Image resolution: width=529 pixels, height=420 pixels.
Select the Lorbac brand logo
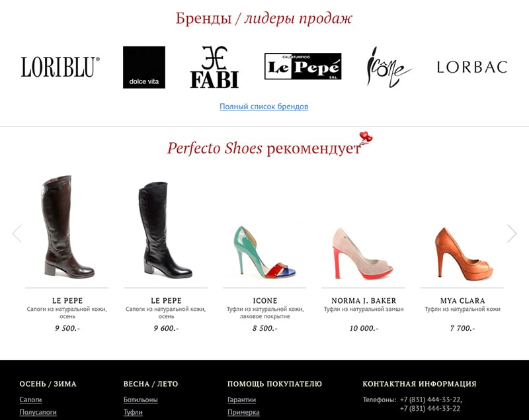tap(472, 67)
